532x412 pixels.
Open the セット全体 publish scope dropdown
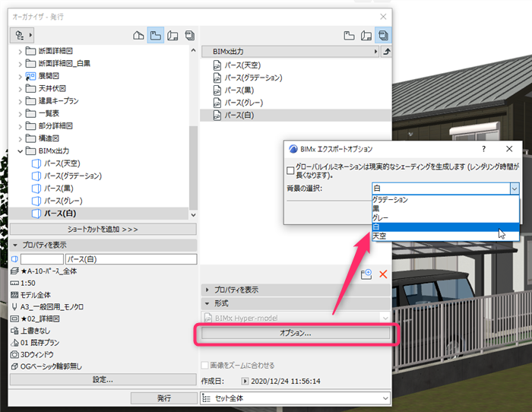tap(295, 398)
